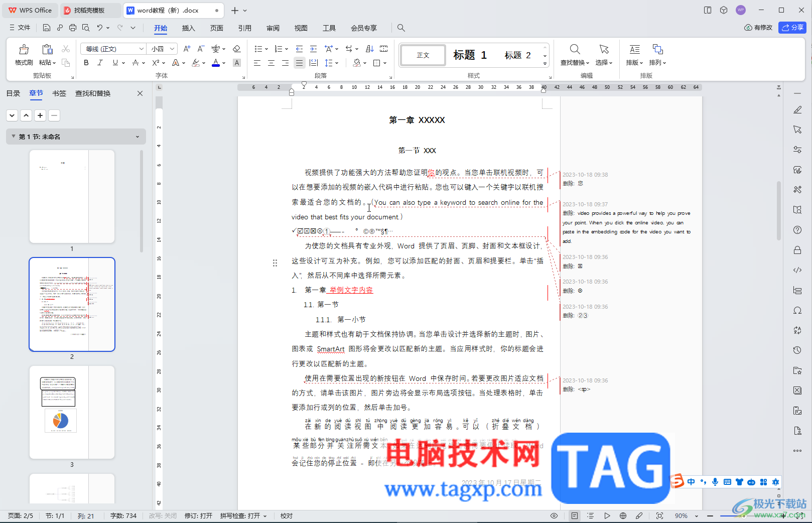Click the eraser Clear Formatting icon
This screenshot has height=523, width=812.
237,49
